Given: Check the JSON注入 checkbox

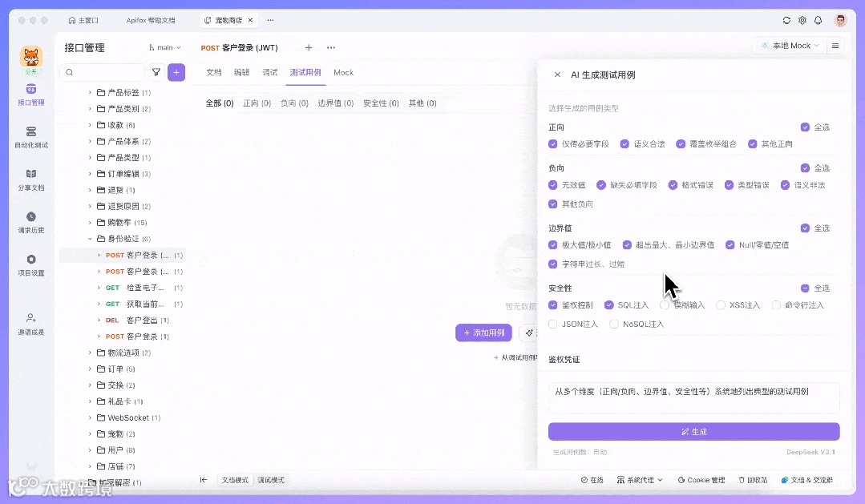Looking at the screenshot, I should [553, 325].
